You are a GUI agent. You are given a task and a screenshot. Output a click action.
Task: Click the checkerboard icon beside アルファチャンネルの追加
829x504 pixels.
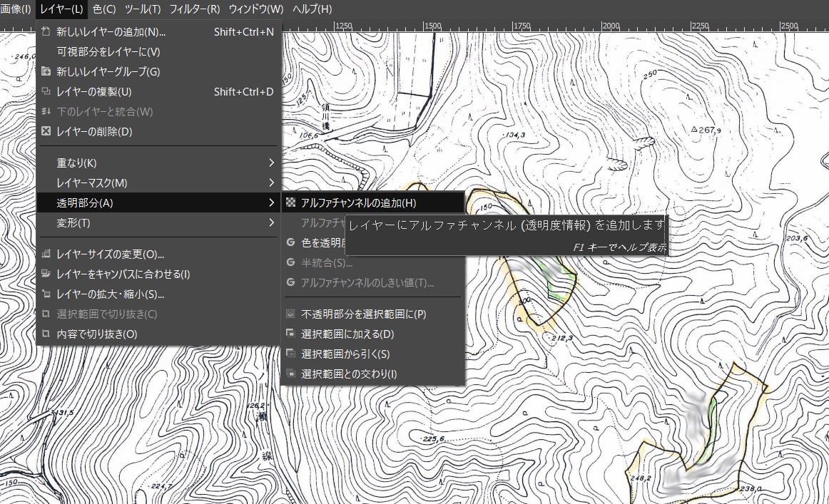pos(290,202)
